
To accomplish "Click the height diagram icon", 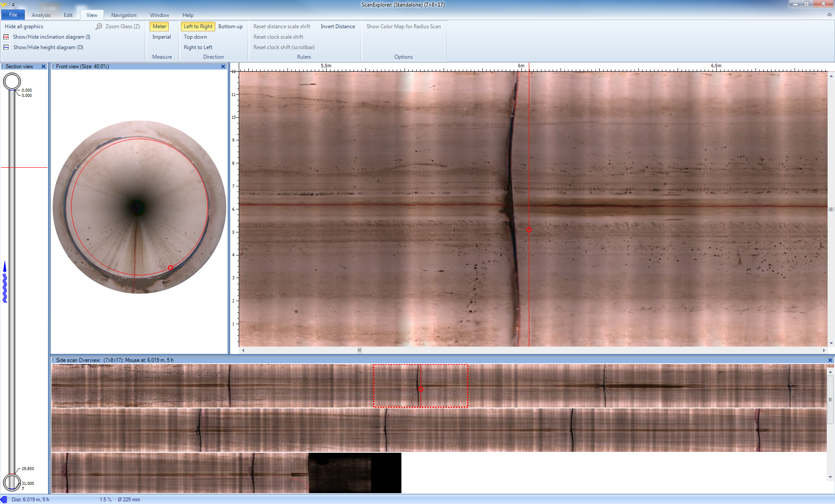I will point(6,47).
